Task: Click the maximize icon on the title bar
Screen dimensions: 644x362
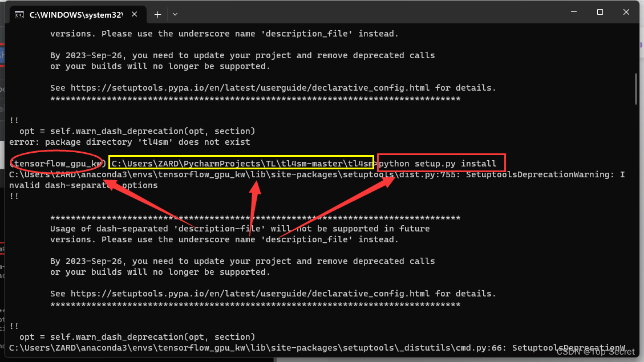Action: tap(600, 12)
